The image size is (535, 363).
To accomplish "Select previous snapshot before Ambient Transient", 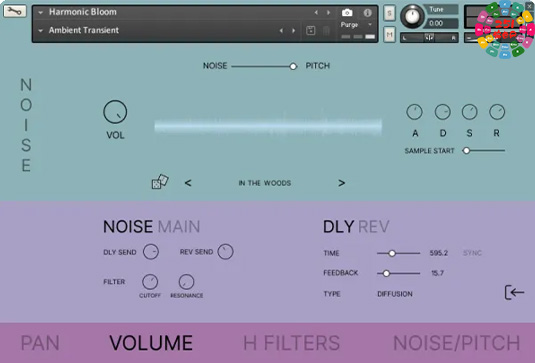I will [281, 30].
